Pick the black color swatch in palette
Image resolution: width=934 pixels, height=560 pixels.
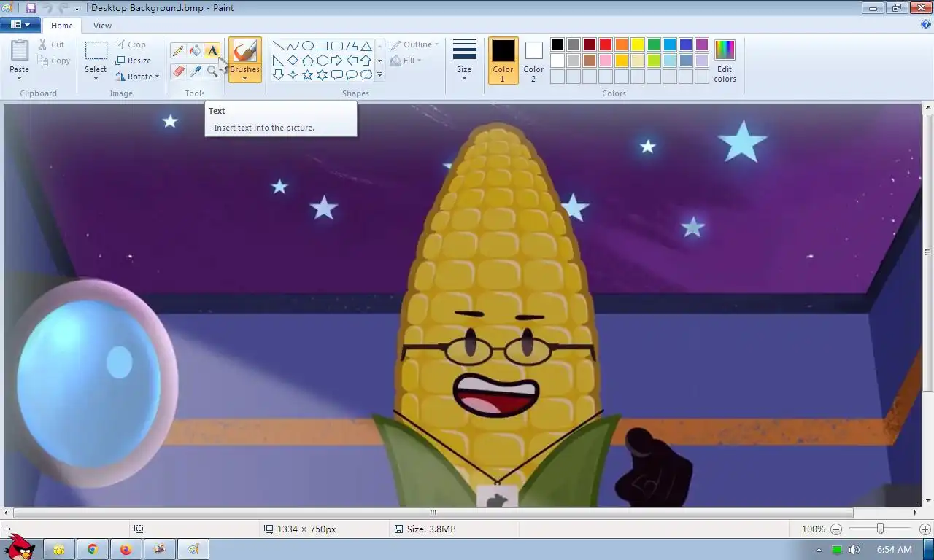(x=557, y=44)
